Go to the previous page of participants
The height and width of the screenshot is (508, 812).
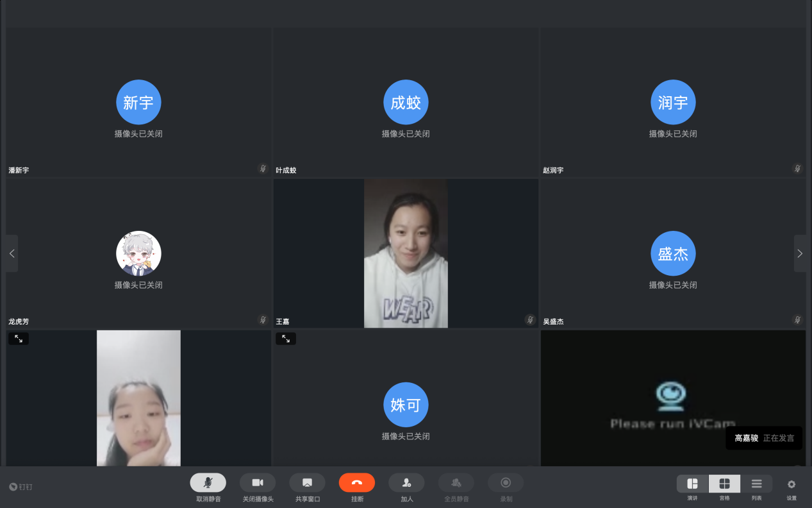click(x=12, y=253)
